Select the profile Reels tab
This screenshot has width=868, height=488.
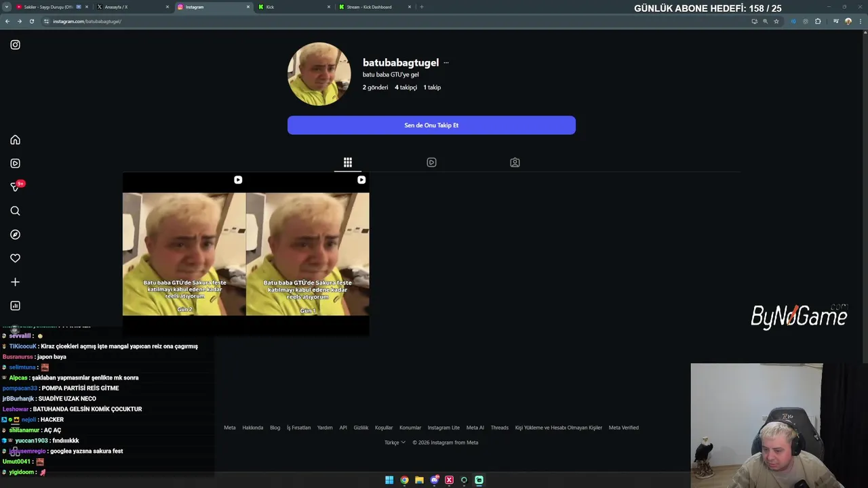pyautogui.click(x=431, y=163)
